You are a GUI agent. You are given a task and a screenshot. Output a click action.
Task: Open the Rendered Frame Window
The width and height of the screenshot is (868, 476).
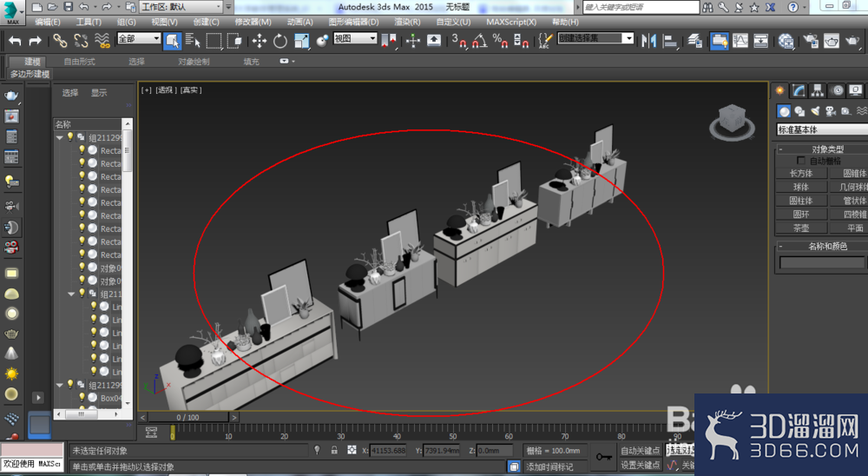pos(832,41)
